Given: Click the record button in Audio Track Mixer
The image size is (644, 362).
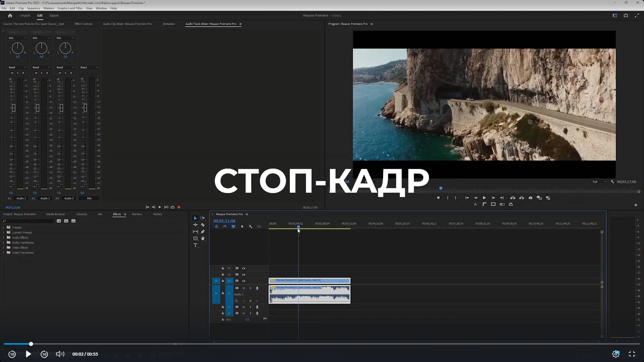Looking at the screenshot, I should (179, 207).
